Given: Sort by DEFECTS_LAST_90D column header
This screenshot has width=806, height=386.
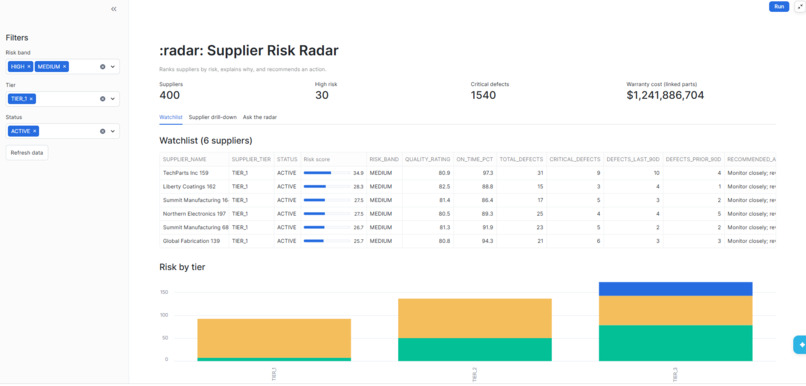Looking at the screenshot, I should coord(633,159).
